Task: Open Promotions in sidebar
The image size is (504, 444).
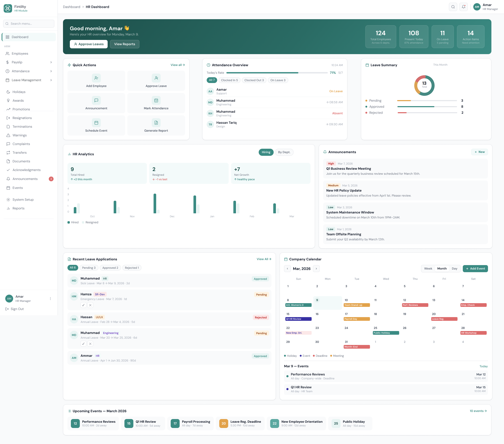Action: pyautogui.click(x=29, y=109)
